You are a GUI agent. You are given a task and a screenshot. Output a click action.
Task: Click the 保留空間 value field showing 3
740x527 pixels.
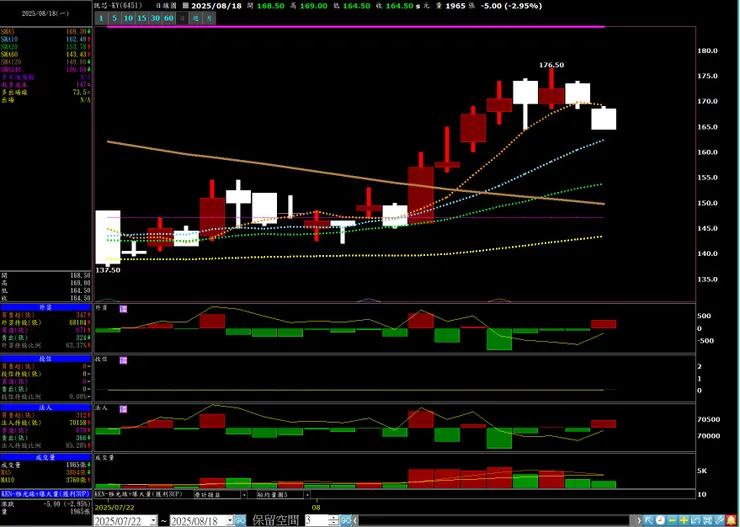pyautogui.click(x=317, y=520)
